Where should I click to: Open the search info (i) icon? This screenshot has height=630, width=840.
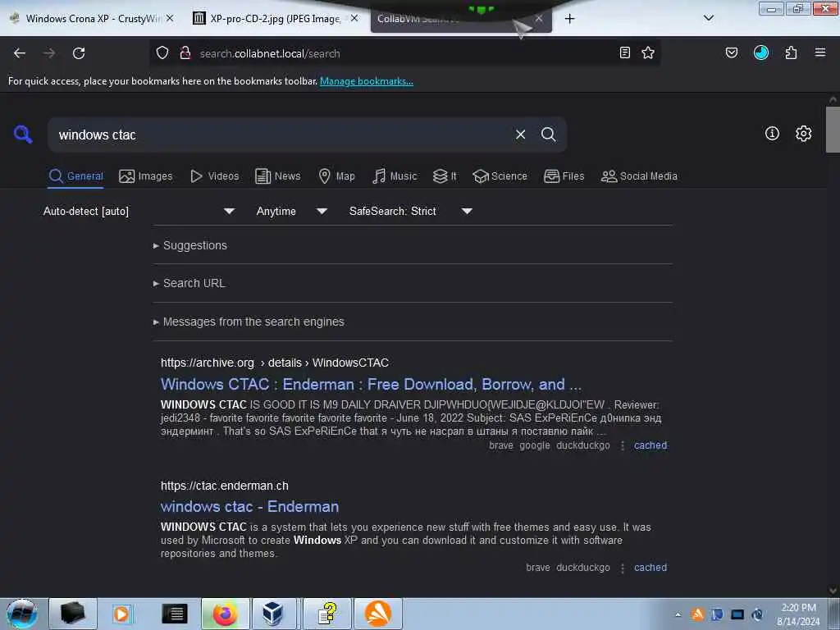tap(772, 134)
